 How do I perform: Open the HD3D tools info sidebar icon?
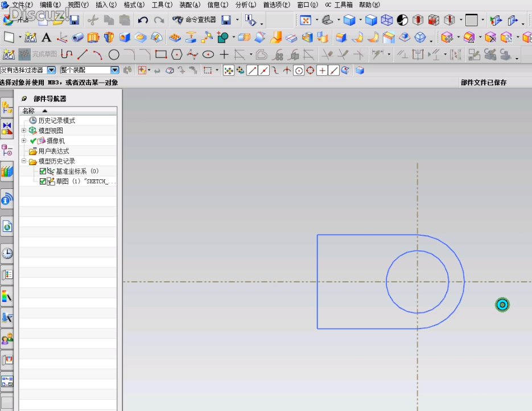(7, 199)
